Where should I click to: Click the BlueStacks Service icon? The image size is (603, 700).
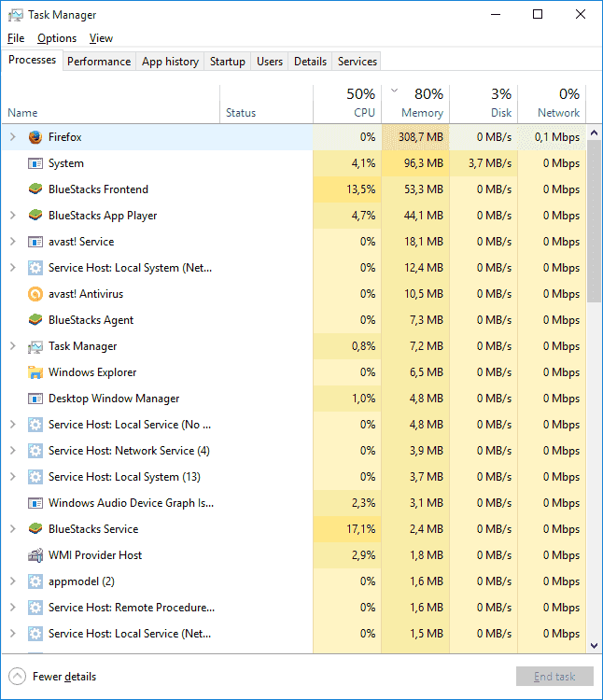(x=35, y=529)
